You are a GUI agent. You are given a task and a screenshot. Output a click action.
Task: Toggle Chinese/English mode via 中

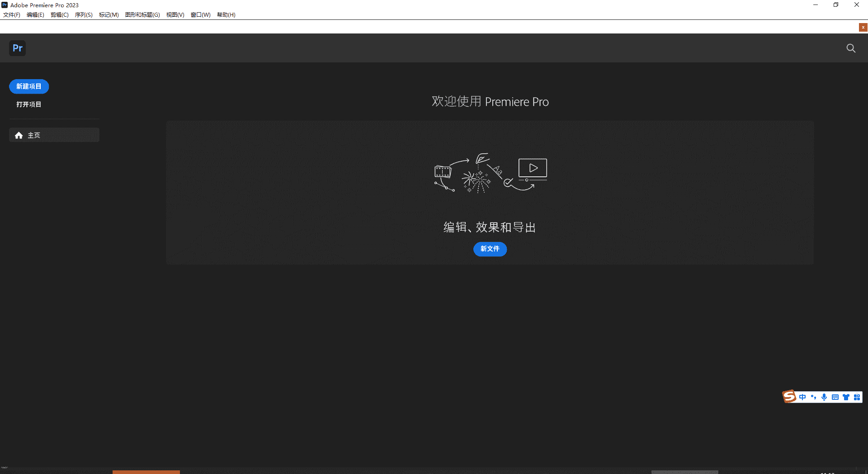tap(802, 397)
